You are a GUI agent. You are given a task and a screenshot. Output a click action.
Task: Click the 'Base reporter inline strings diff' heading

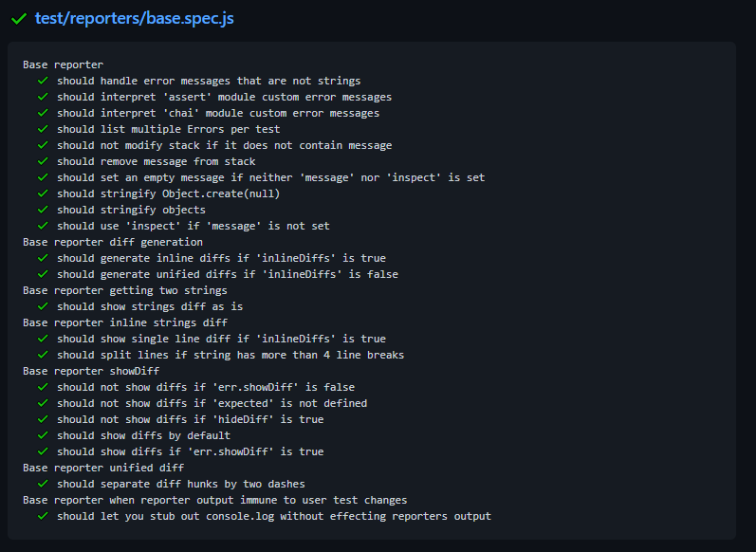[125, 322]
